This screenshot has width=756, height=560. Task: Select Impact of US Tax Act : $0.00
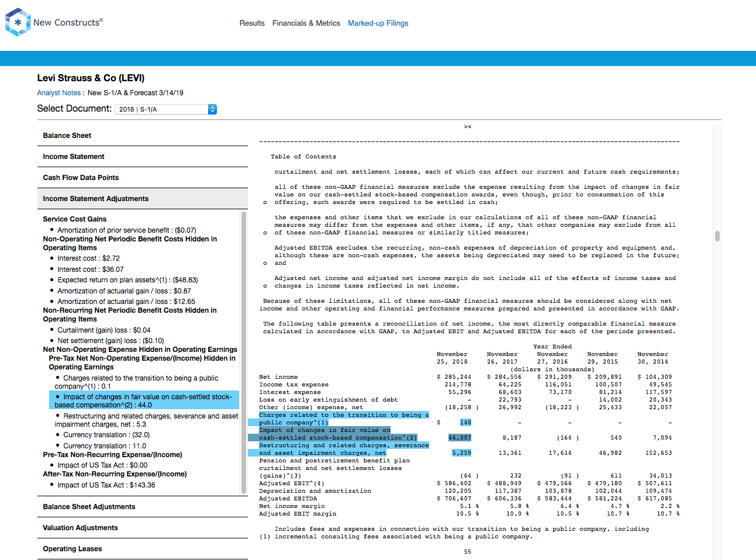[x=102, y=465]
